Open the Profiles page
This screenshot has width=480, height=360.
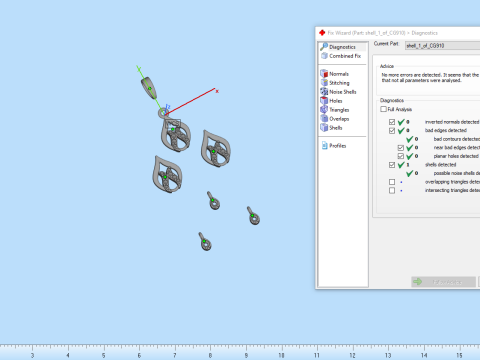click(x=334, y=146)
